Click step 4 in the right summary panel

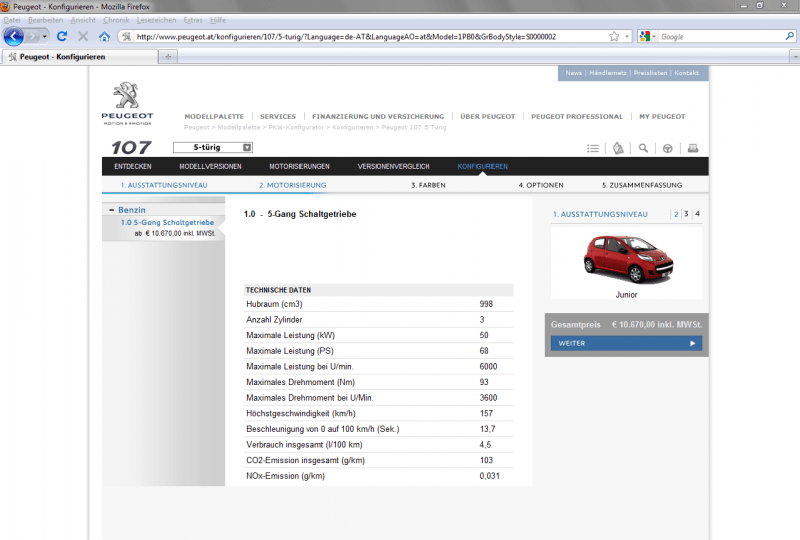click(x=697, y=214)
